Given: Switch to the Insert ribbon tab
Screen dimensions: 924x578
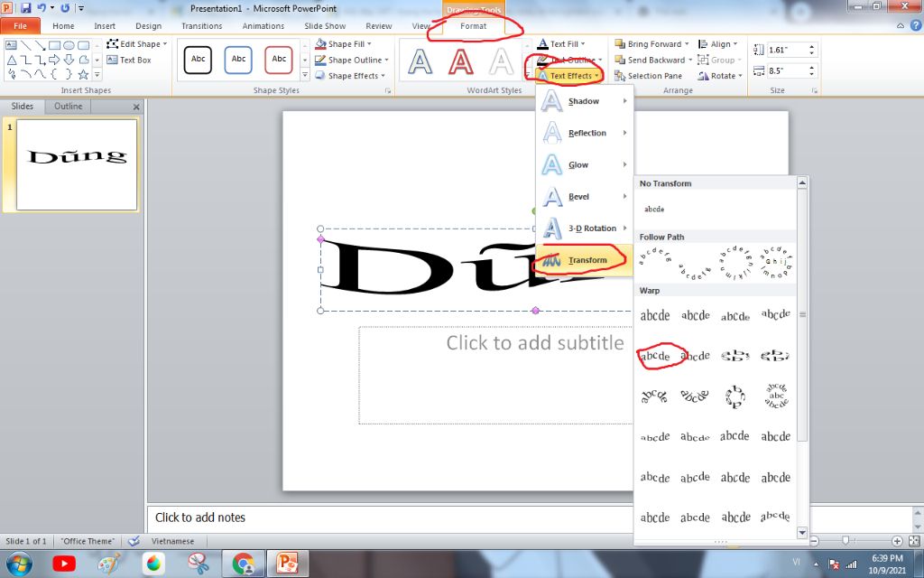Looking at the screenshot, I should pyautogui.click(x=105, y=26).
